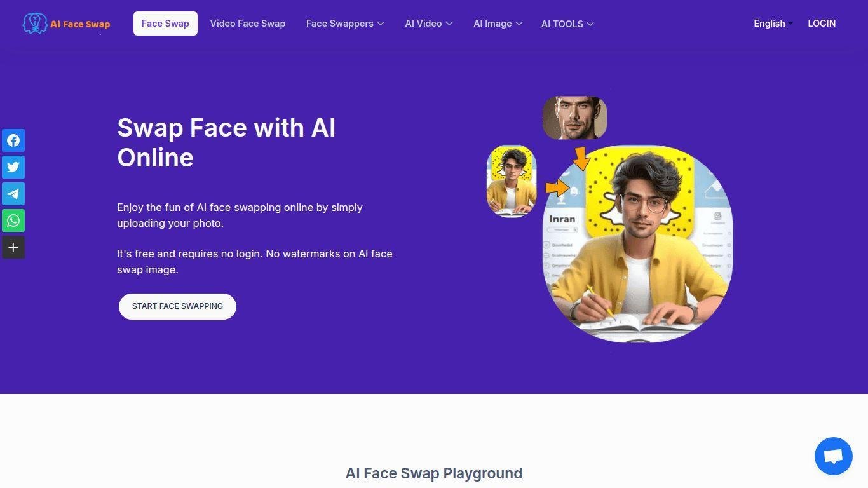
Task: Change language from English
Action: 773,24
